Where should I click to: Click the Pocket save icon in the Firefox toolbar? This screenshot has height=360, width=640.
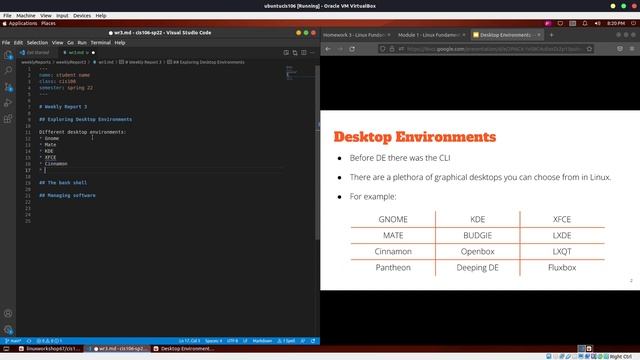[x=620, y=49]
